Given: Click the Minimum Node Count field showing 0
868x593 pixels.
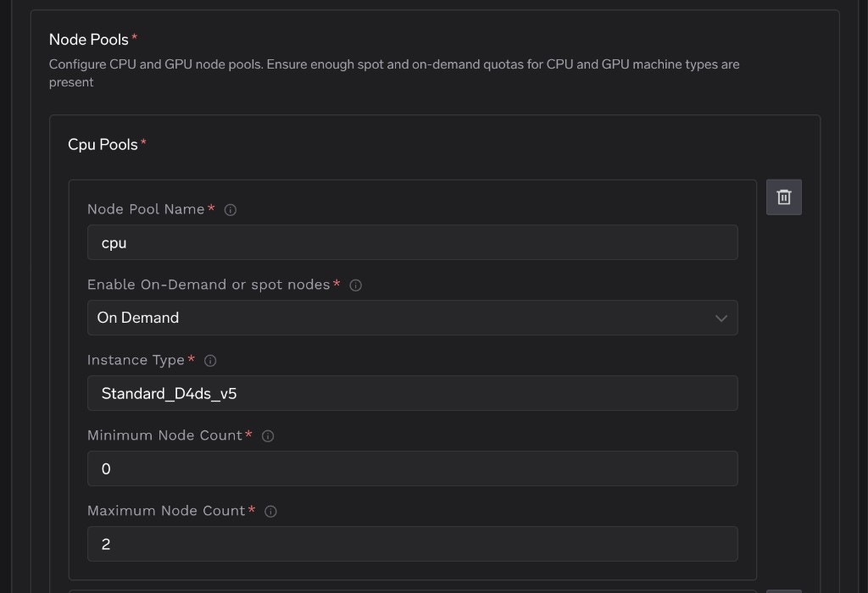Looking at the screenshot, I should (413, 468).
